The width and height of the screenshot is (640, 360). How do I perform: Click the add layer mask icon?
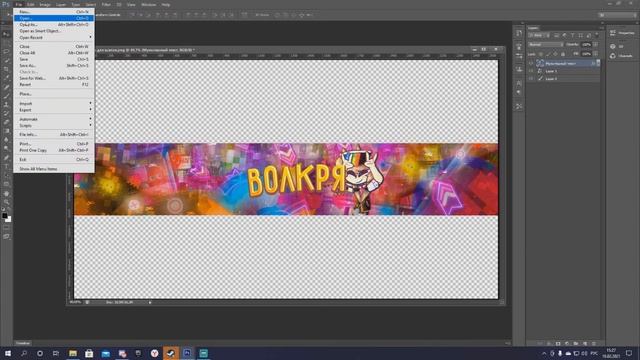[558, 343]
